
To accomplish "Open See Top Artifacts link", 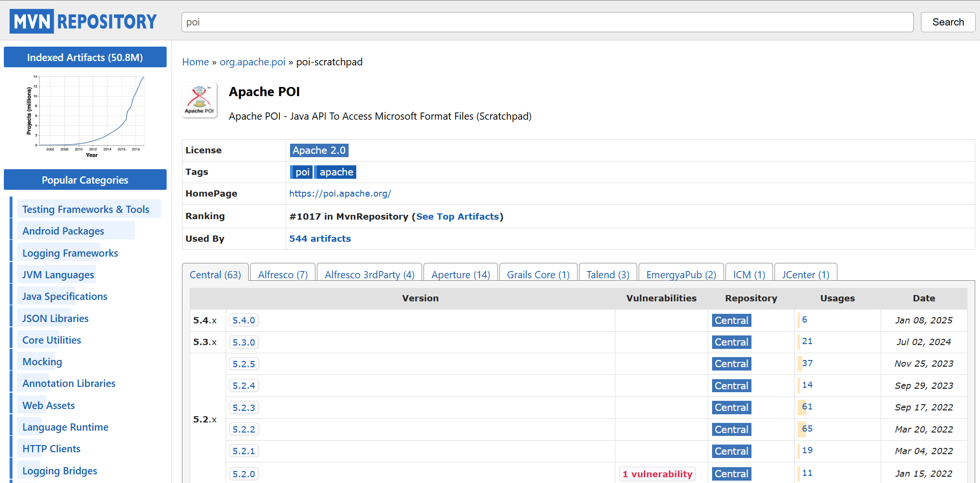I will tap(458, 217).
